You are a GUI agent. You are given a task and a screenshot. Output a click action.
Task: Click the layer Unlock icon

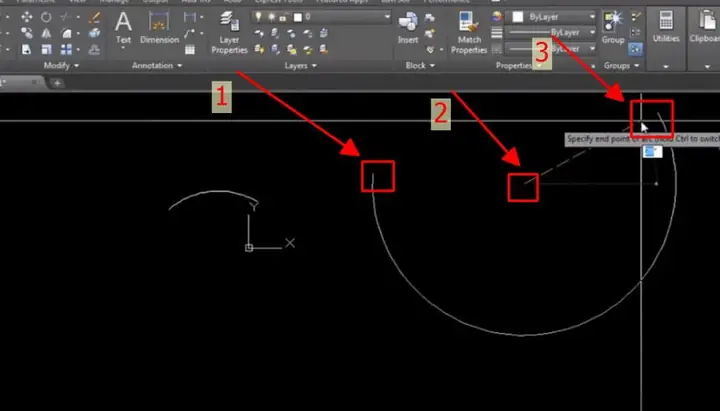(x=308, y=49)
